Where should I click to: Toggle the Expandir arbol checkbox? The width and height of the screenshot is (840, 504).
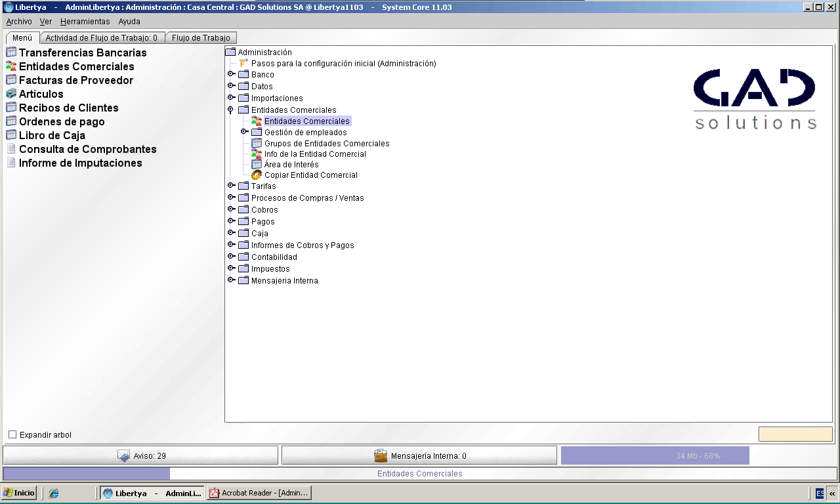[x=12, y=435]
